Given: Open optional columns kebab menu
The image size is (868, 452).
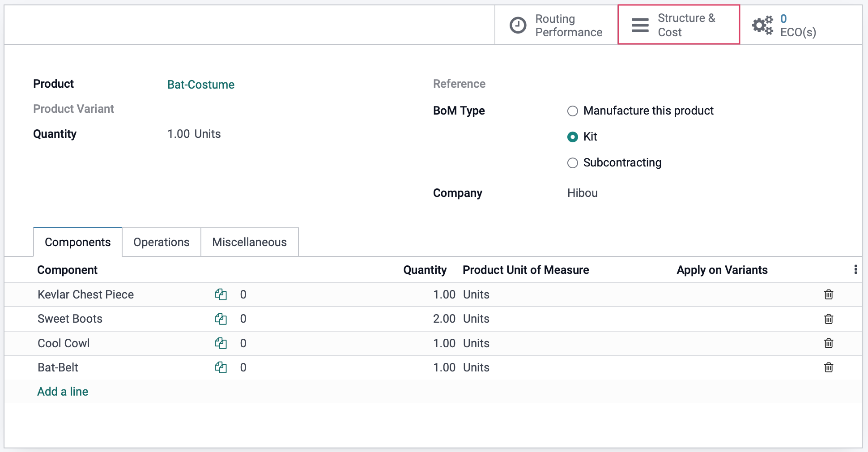Looking at the screenshot, I should (855, 269).
